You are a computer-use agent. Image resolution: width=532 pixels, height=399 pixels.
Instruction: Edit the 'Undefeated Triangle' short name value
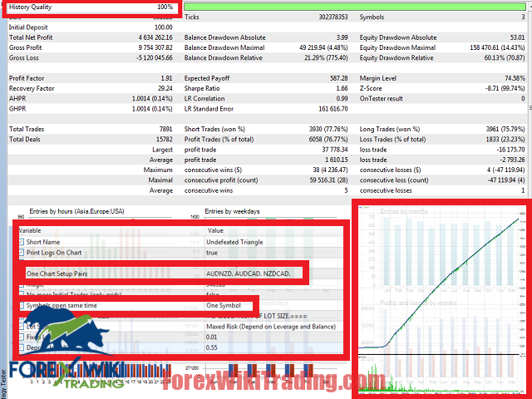[234, 242]
